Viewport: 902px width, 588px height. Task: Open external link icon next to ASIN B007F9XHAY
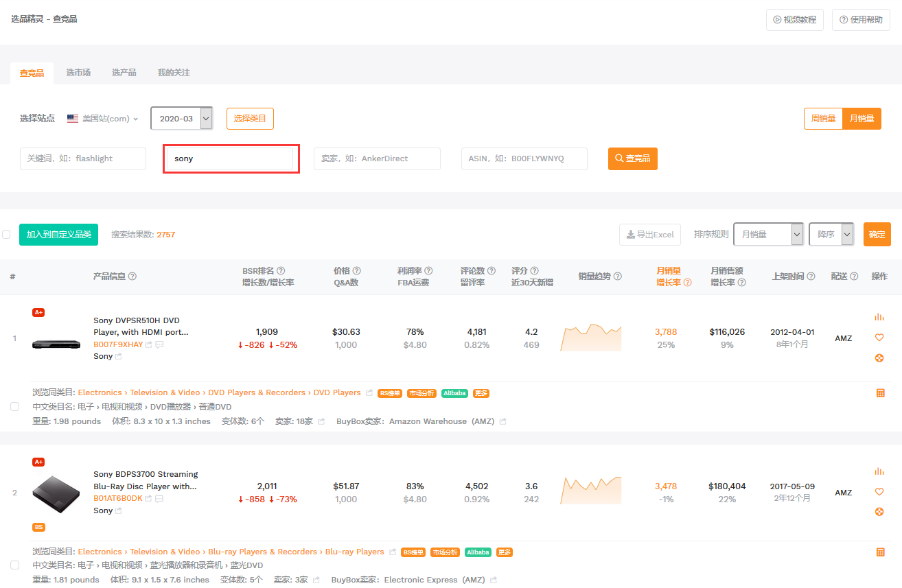(149, 344)
